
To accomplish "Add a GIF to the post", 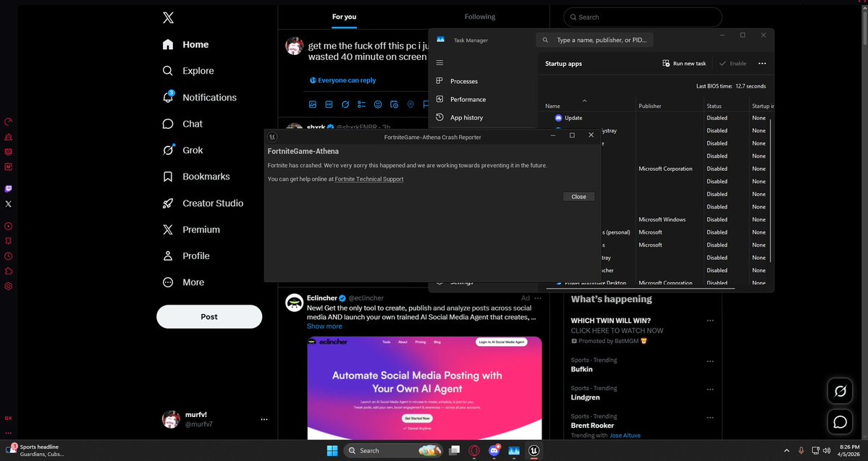I will tap(329, 104).
